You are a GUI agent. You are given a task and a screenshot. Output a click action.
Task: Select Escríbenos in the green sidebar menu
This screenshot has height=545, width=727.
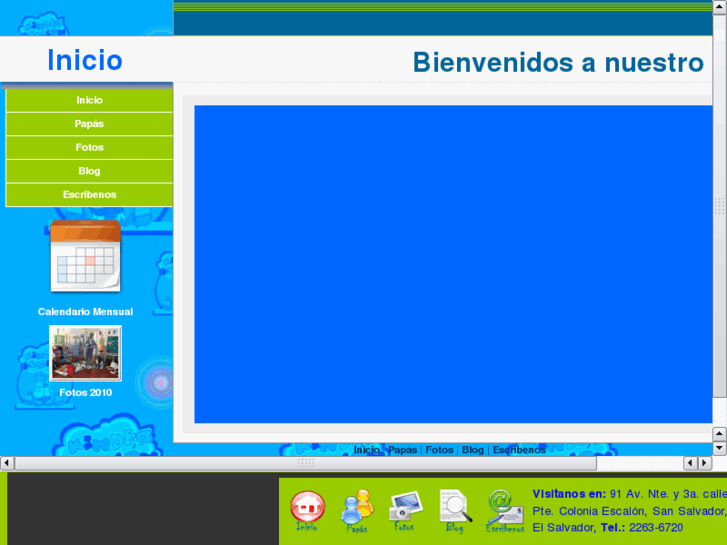coord(89,195)
